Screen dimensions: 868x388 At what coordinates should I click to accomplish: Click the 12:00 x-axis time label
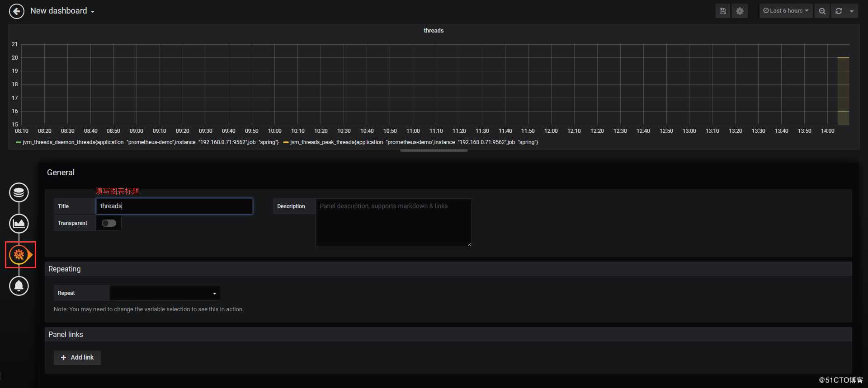pos(551,131)
